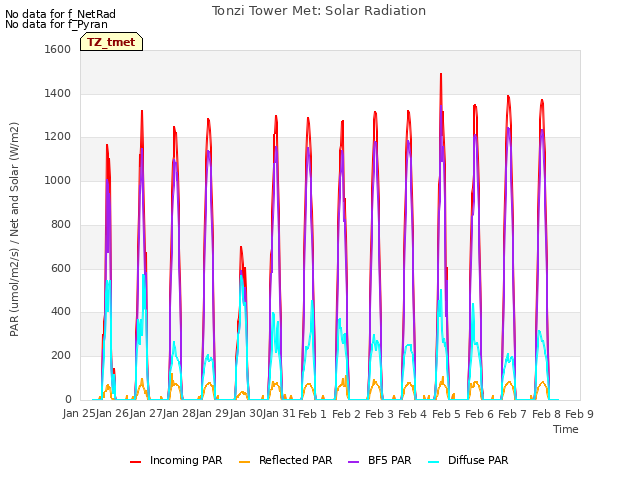Click the Feb 5 x-axis date label
The image size is (640, 480).
(x=446, y=414)
